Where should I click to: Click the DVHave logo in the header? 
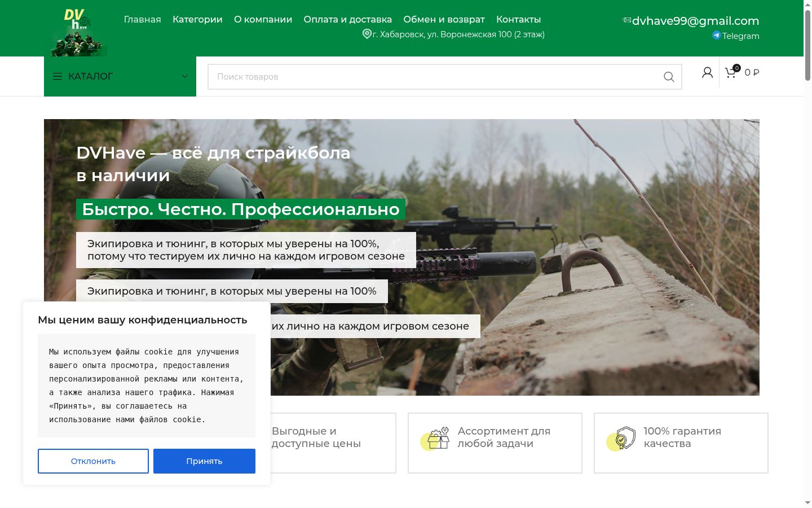pyautogui.click(x=79, y=32)
